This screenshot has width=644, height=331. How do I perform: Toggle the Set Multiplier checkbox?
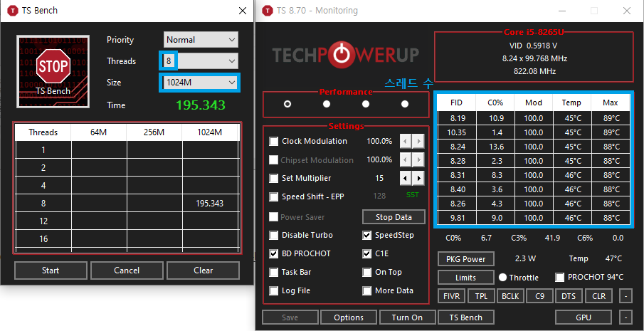click(273, 178)
